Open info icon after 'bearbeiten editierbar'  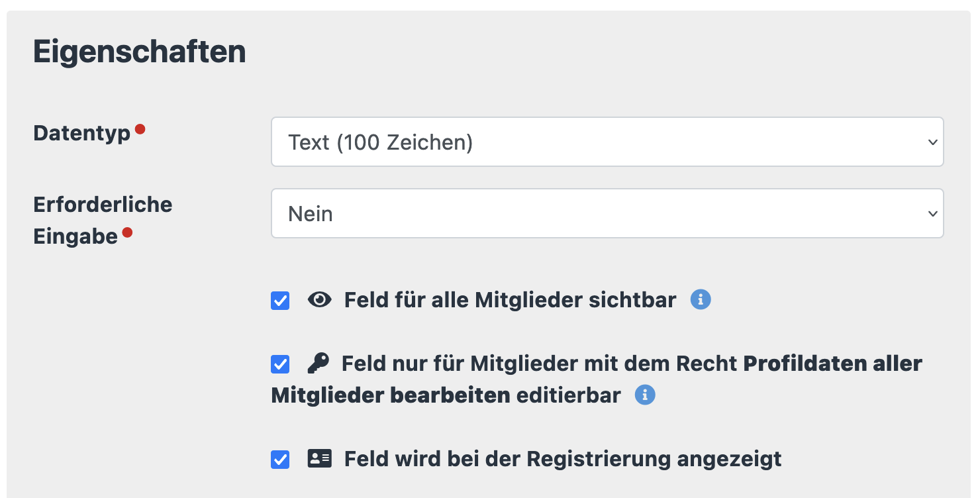(645, 395)
